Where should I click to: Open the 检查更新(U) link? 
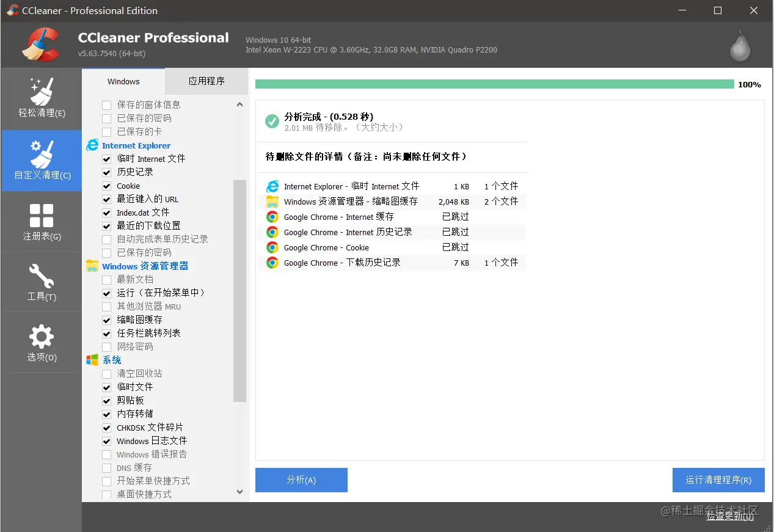pyautogui.click(x=730, y=516)
